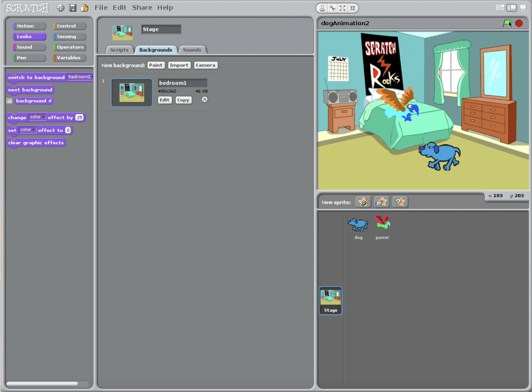
Task: Open the Share menu
Action: point(142,8)
